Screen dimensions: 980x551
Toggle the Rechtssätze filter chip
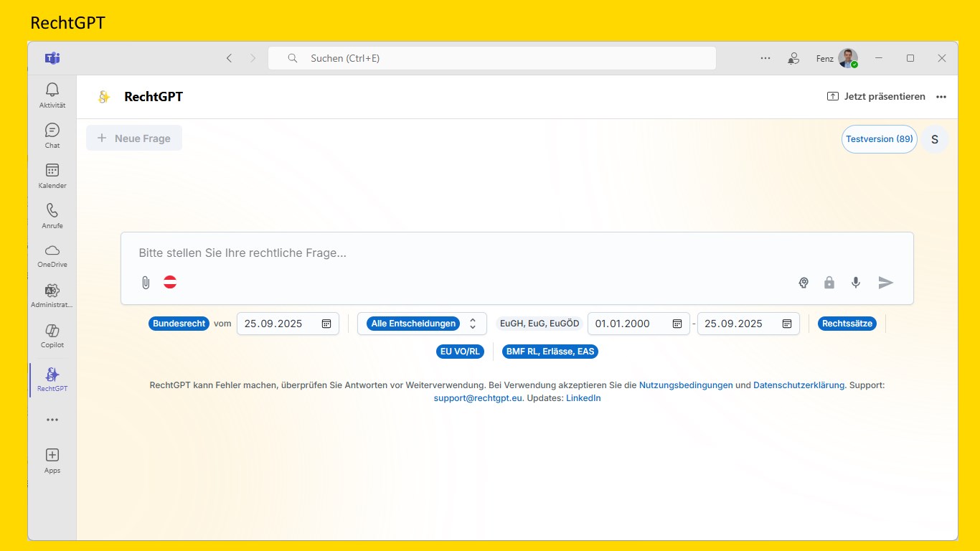[x=847, y=324]
